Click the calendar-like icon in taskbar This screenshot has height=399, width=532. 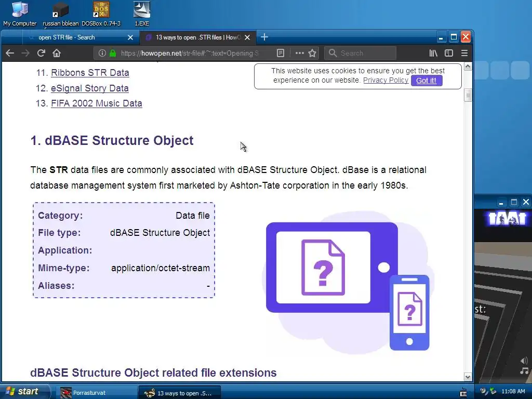463,393
